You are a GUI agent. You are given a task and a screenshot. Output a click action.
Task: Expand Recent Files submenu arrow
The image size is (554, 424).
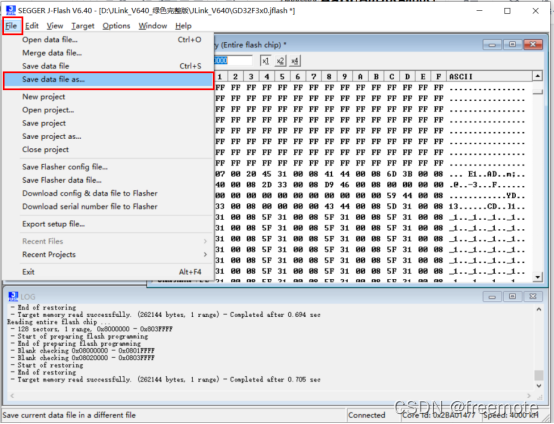pos(205,241)
